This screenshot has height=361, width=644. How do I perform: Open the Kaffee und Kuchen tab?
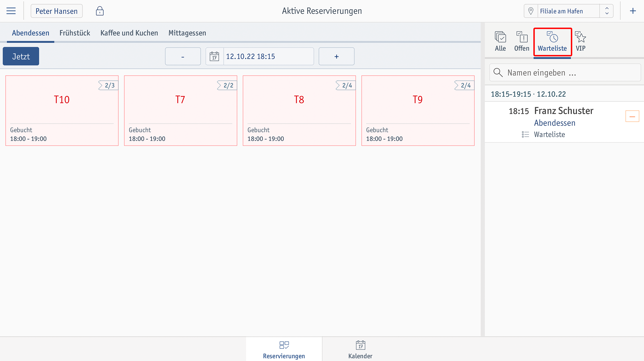click(x=129, y=33)
